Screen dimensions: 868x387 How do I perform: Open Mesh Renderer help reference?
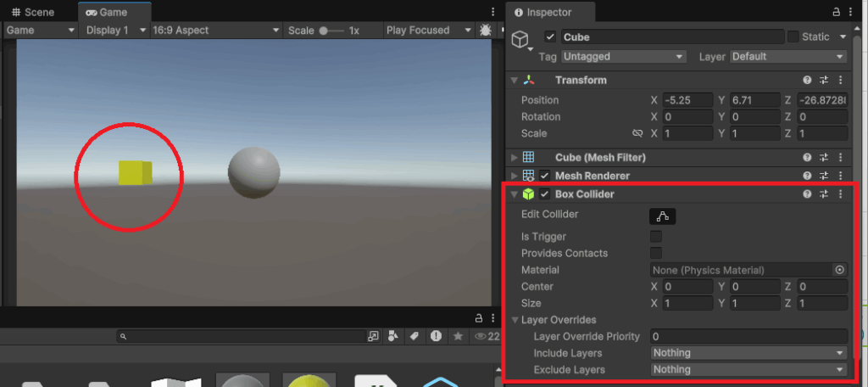pyautogui.click(x=807, y=176)
